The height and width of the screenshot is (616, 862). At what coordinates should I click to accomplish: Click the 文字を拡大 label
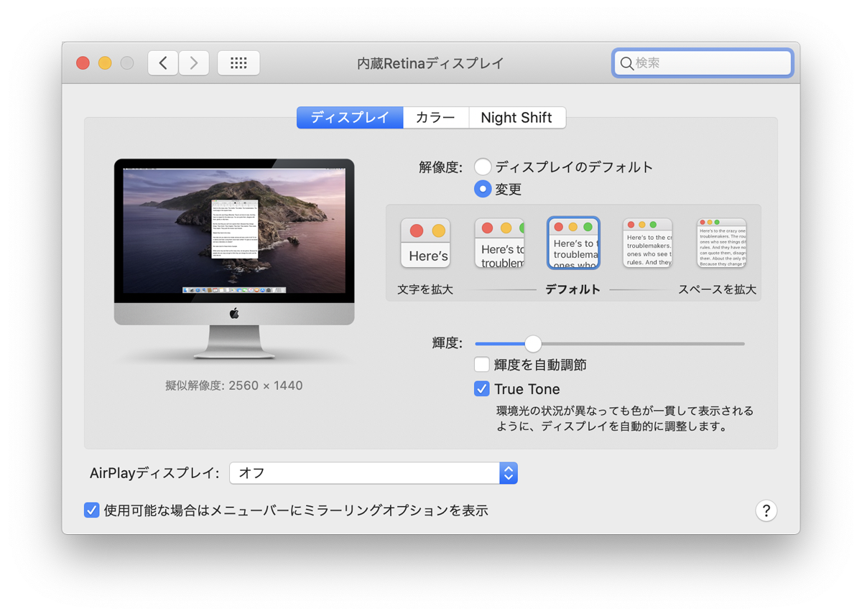pos(425,290)
